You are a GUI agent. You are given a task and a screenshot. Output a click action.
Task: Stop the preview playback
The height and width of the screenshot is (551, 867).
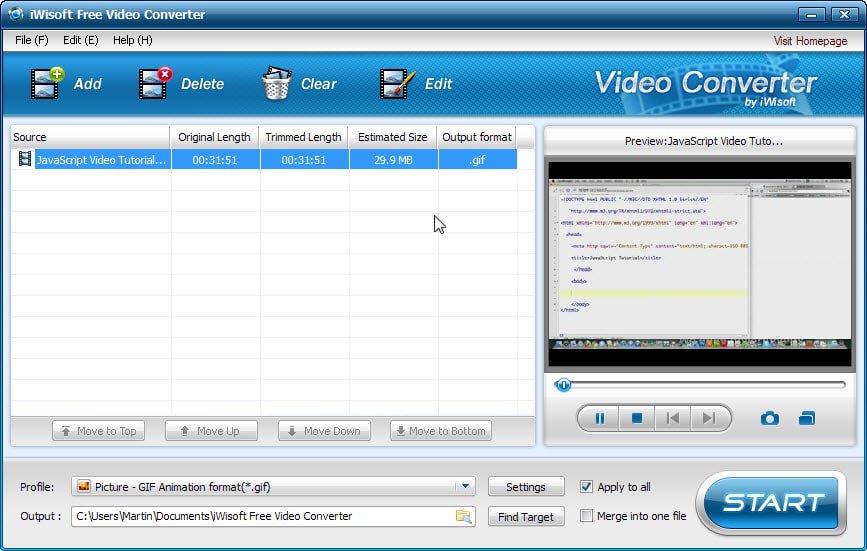tap(636, 418)
